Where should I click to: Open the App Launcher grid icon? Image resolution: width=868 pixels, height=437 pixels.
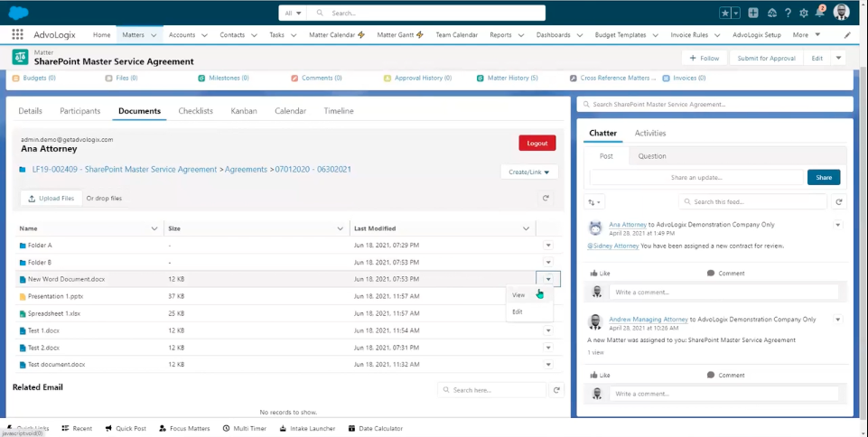tap(18, 35)
